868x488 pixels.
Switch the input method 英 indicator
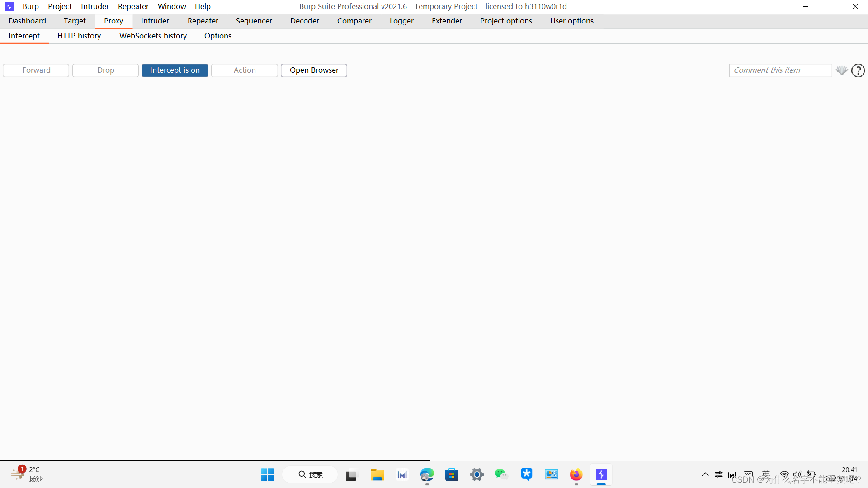point(766,474)
